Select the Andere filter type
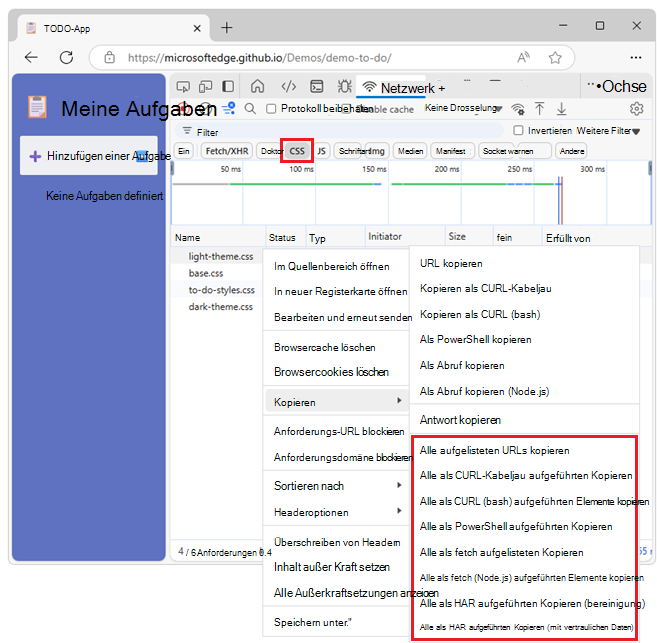 [572, 151]
